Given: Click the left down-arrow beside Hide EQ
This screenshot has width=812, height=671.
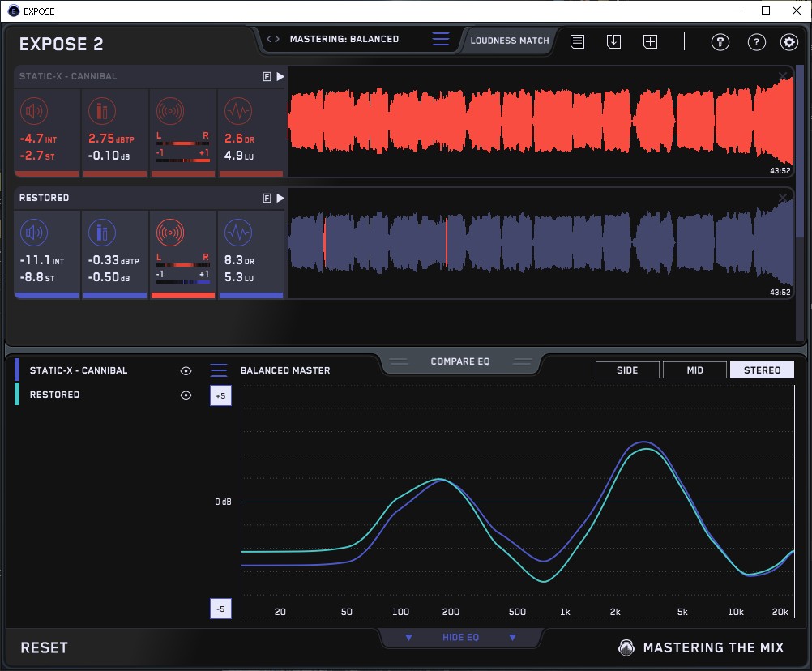Looking at the screenshot, I should [x=408, y=637].
